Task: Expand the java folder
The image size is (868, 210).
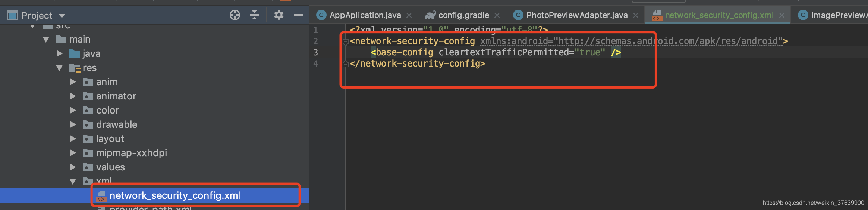Action: point(59,53)
